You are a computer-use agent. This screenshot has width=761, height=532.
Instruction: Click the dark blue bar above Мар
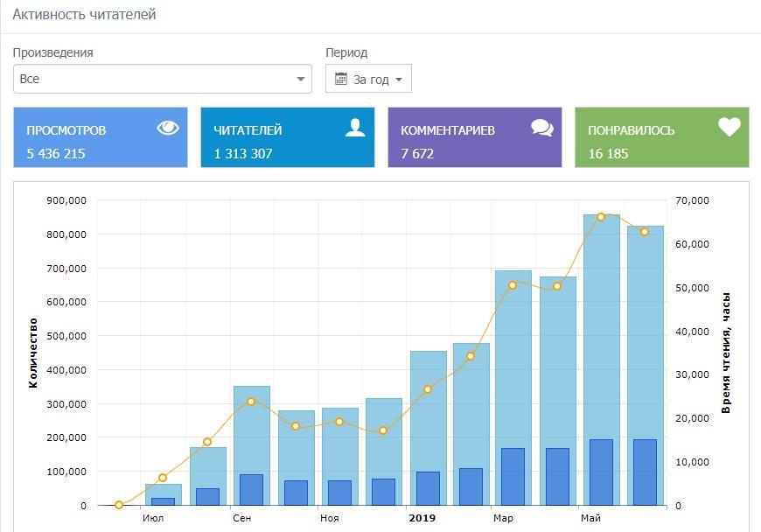[513, 477]
